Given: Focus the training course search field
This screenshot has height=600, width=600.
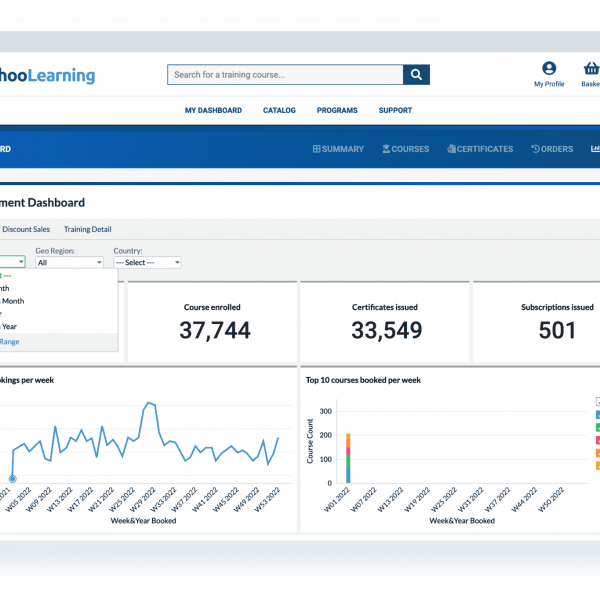Looking at the screenshot, I should tap(285, 75).
